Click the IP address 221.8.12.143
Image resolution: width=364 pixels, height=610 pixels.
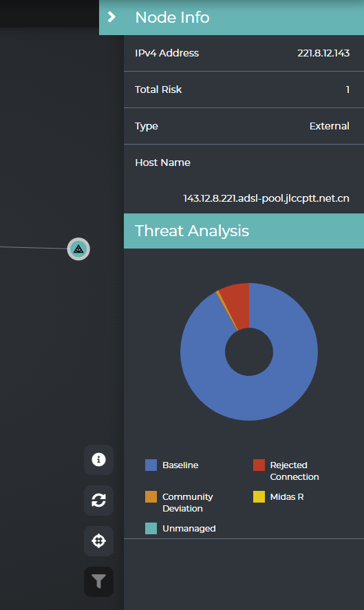coord(323,53)
